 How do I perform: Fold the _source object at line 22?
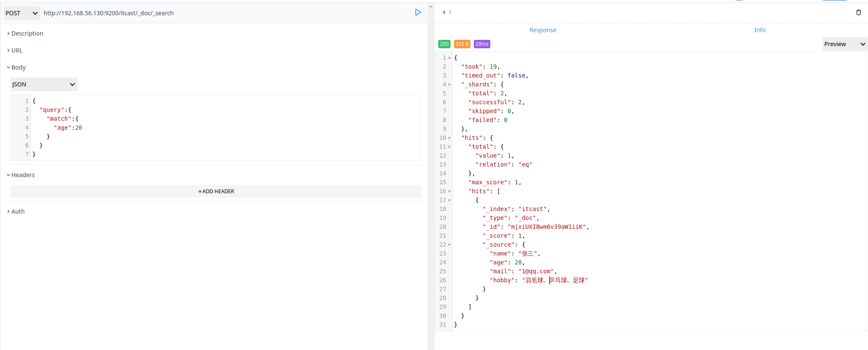point(449,245)
